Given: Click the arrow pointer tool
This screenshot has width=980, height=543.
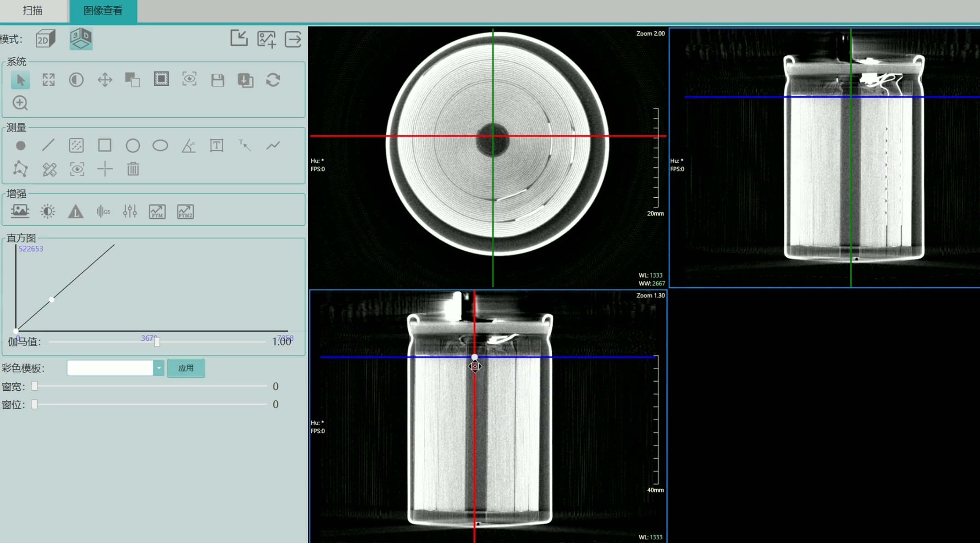Looking at the screenshot, I should 20,80.
